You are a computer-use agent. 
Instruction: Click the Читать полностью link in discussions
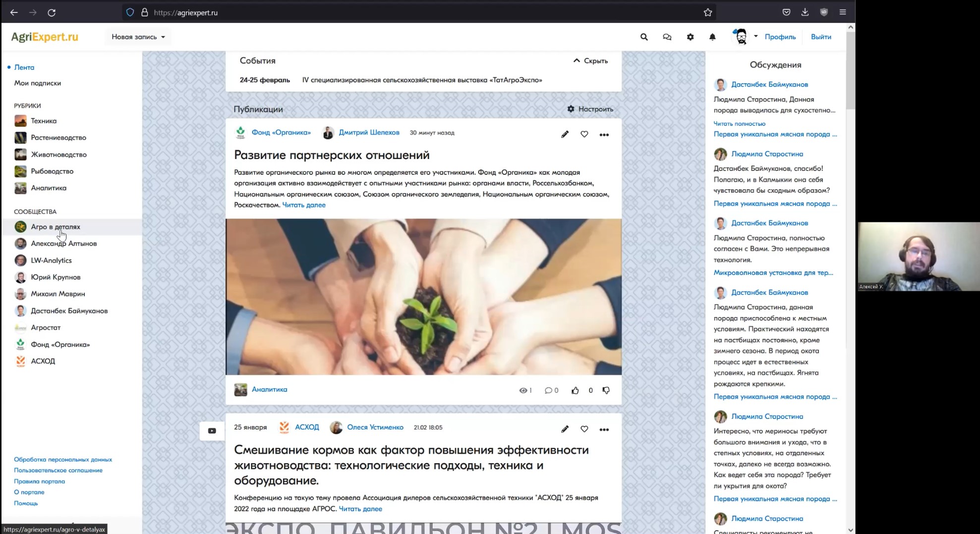(x=740, y=124)
